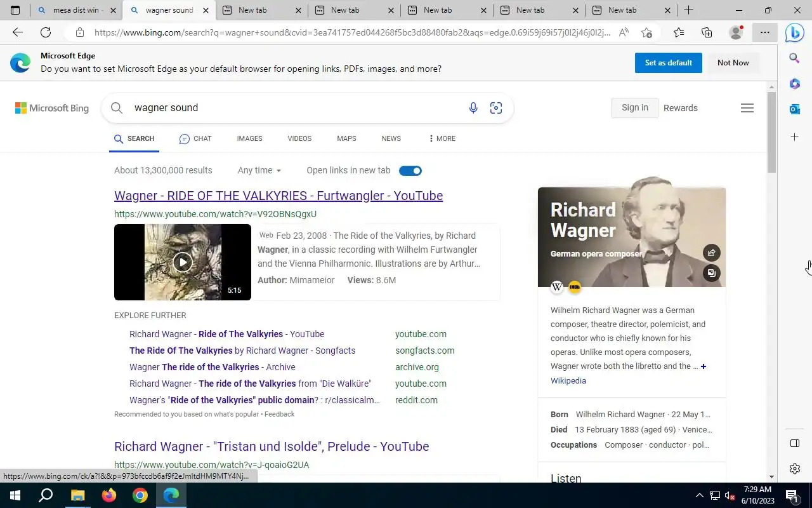Dismiss prompt with Not Now

pyautogui.click(x=733, y=63)
